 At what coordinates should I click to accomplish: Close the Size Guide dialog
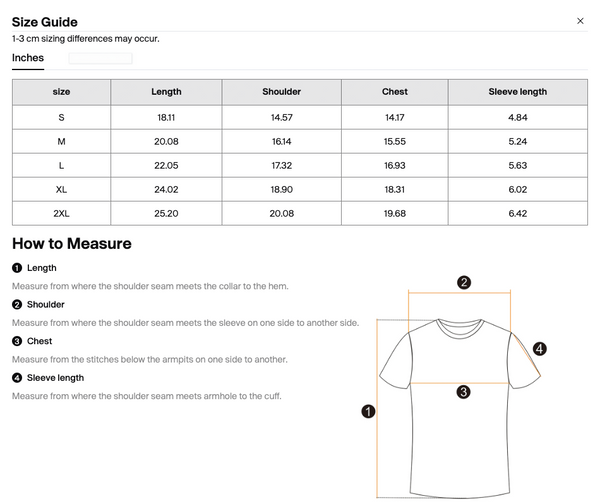pyautogui.click(x=580, y=21)
